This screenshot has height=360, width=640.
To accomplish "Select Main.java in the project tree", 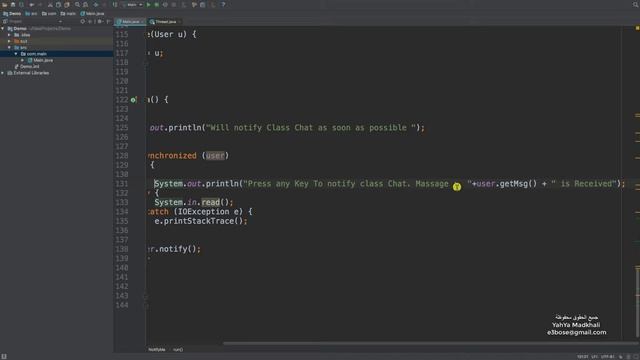I will click(x=40, y=60).
